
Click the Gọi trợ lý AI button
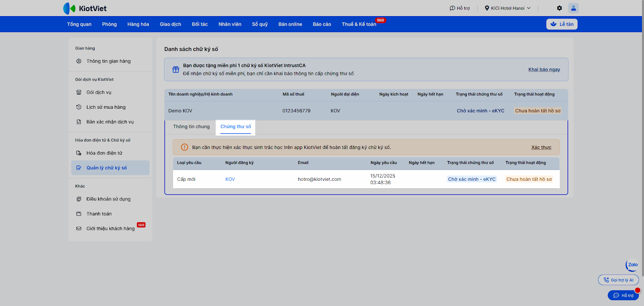tap(618, 280)
